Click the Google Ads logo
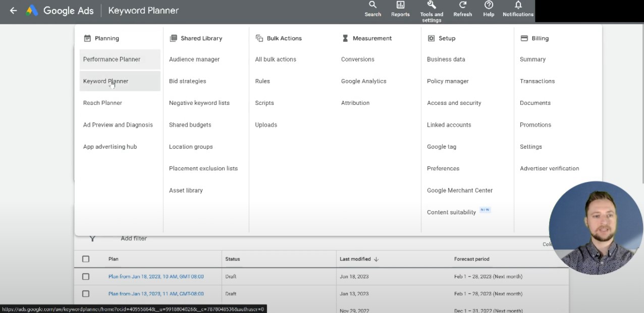 [32, 10]
